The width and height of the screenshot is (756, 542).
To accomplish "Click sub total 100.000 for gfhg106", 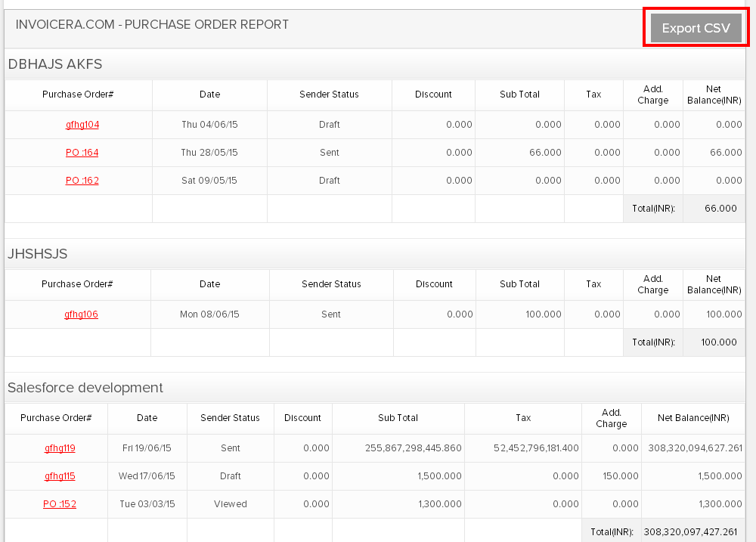I will pos(544,314).
